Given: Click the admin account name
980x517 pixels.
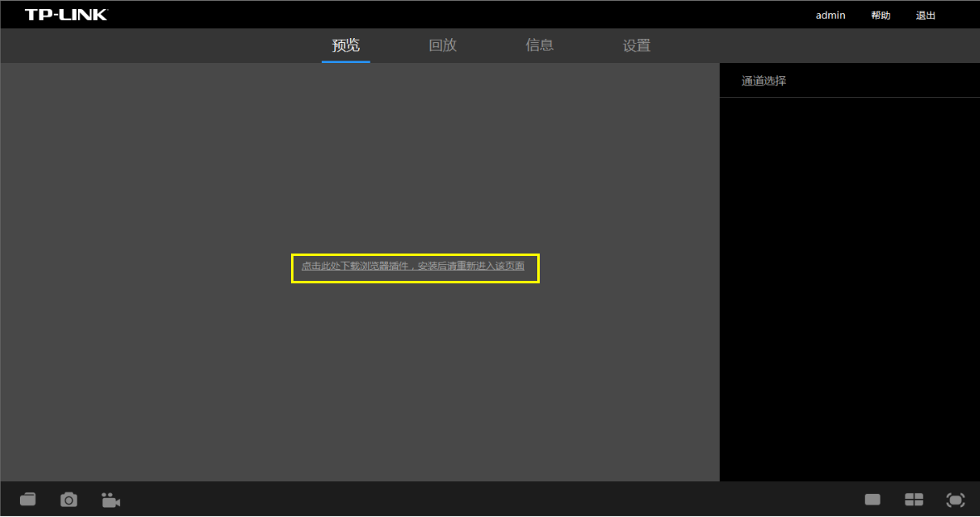Looking at the screenshot, I should (x=830, y=14).
